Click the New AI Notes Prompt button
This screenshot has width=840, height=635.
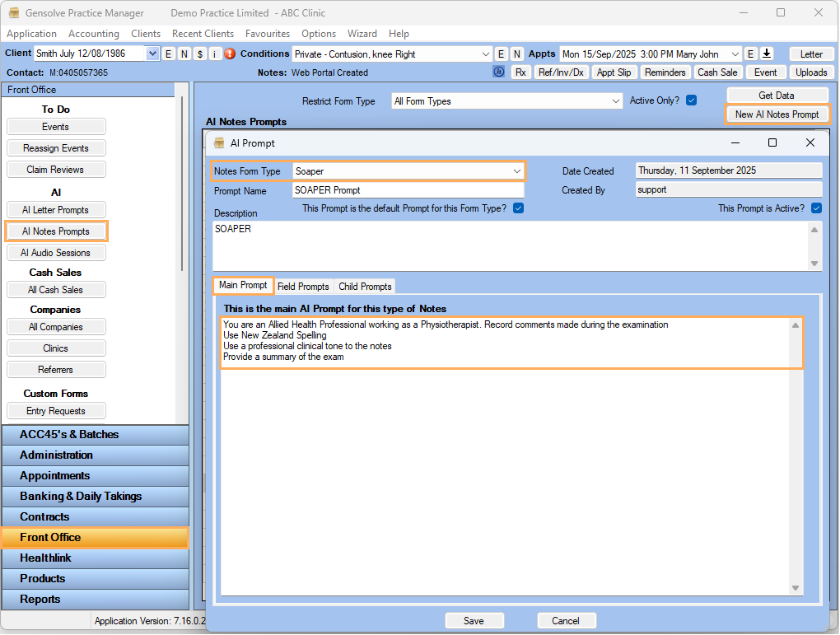click(777, 114)
